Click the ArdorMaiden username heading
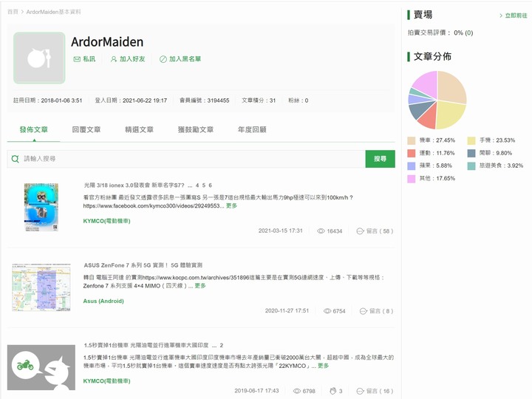 point(107,42)
